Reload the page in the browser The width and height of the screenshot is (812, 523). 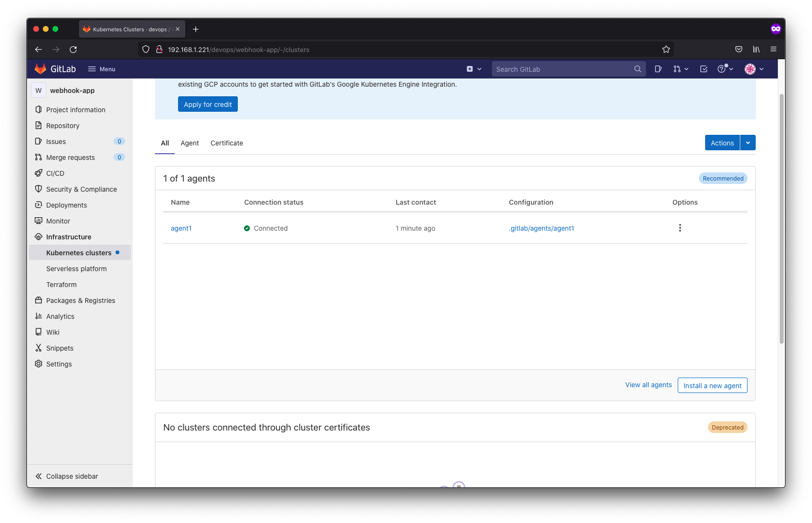click(73, 49)
